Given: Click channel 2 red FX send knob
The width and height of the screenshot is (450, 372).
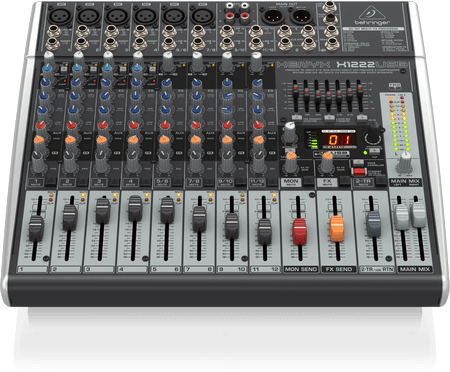Looking at the screenshot, I should click(x=71, y=125).
